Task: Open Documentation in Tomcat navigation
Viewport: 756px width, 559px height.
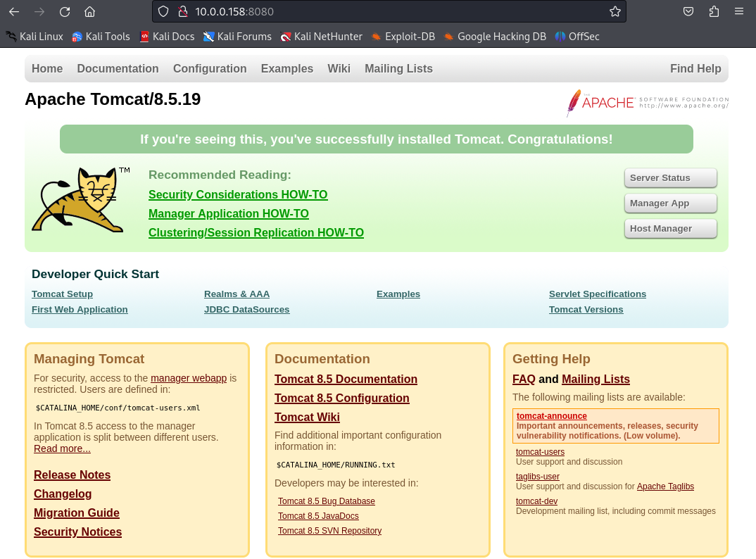Action: 118,68
